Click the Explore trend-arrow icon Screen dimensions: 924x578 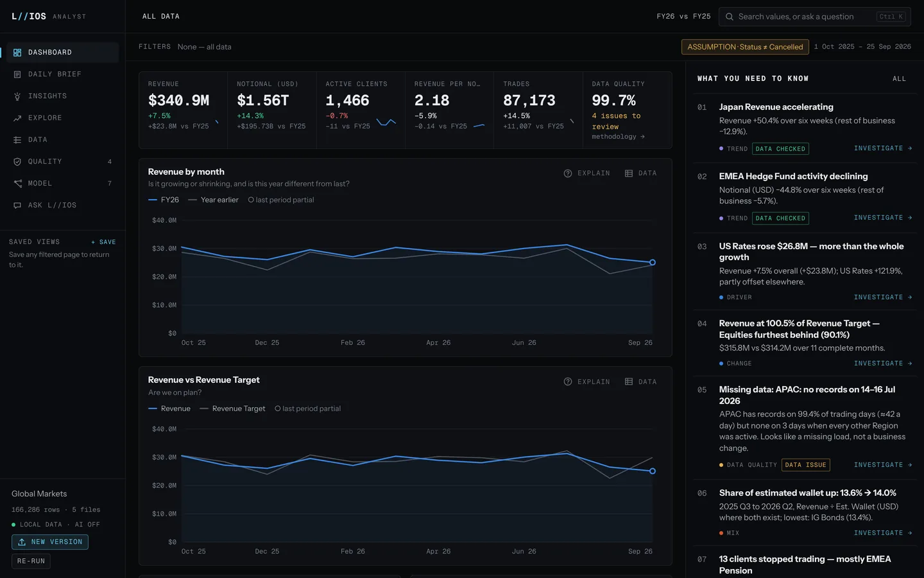coord(17,118)
